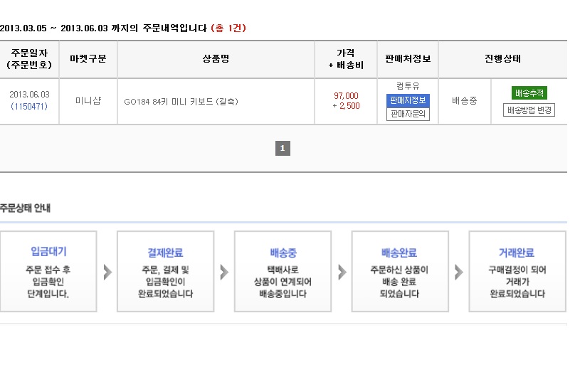Image resolution: width=575 pixels, height=392 pixels.
Task: Select the 배송완료 status guide box
Action: [x=400, y=271]
